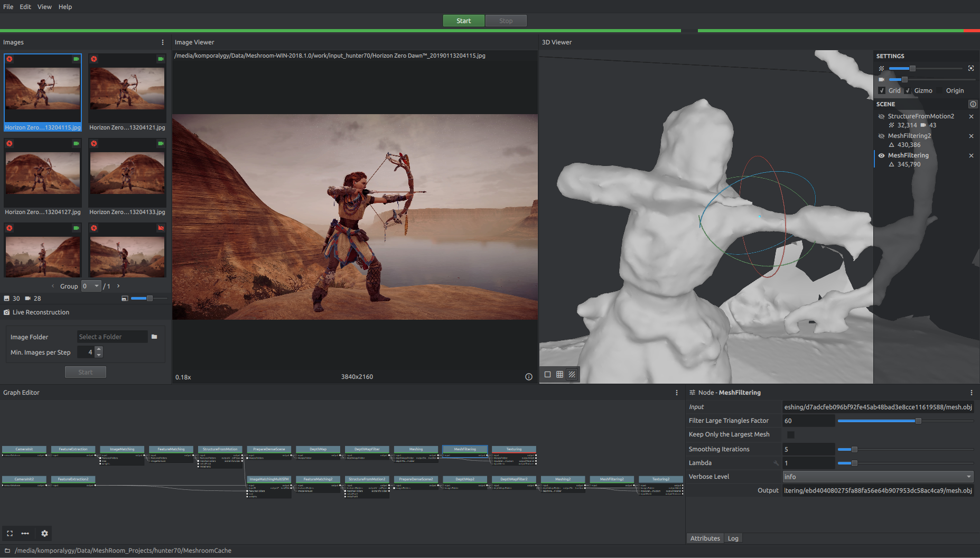The image size is (980, 558).
Task: Switch to the Attributes tab
Action: tap(705, 538)
